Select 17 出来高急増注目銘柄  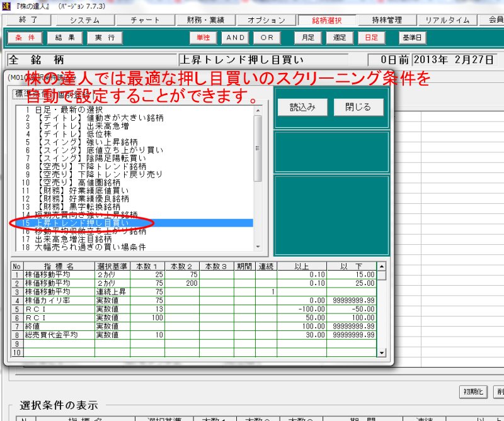[x=134, y=239]
